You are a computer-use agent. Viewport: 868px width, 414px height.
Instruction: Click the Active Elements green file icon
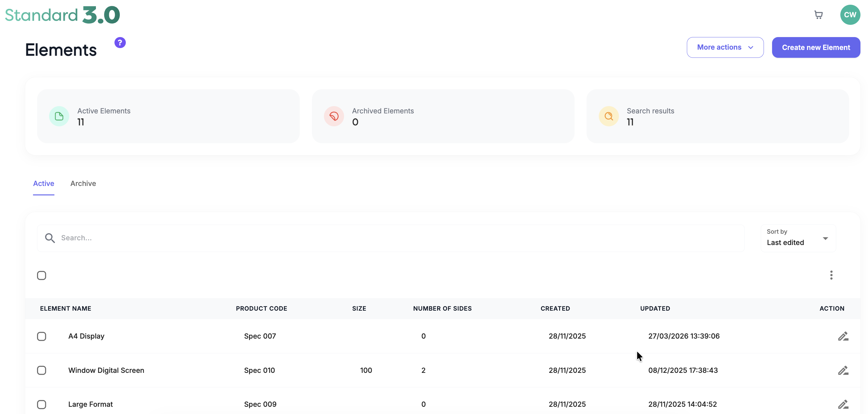coord(59,117)
